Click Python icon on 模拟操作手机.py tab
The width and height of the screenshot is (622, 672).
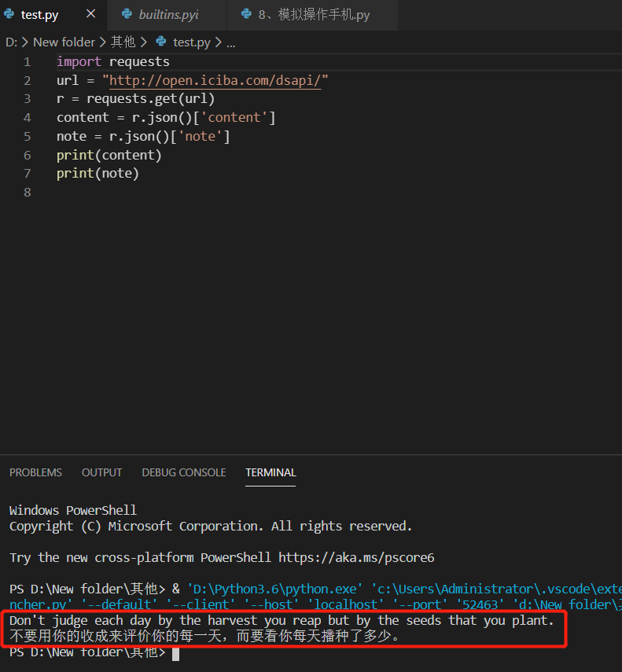point(246,14)
